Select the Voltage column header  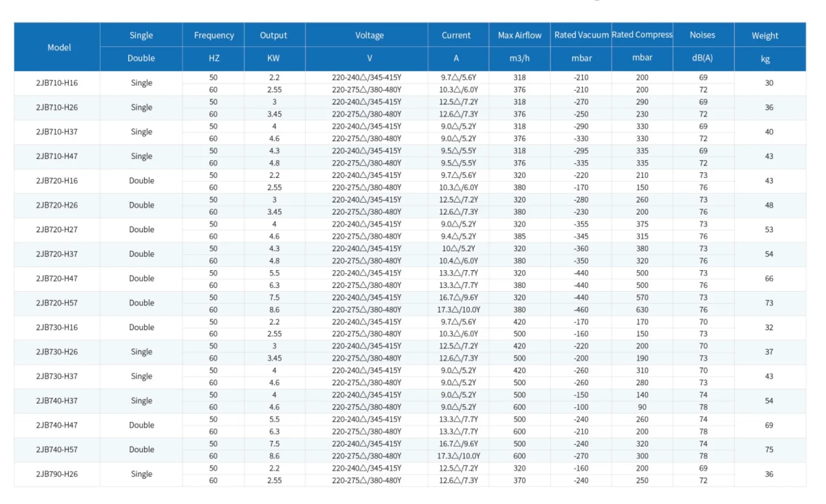click(x=369, y=35)
